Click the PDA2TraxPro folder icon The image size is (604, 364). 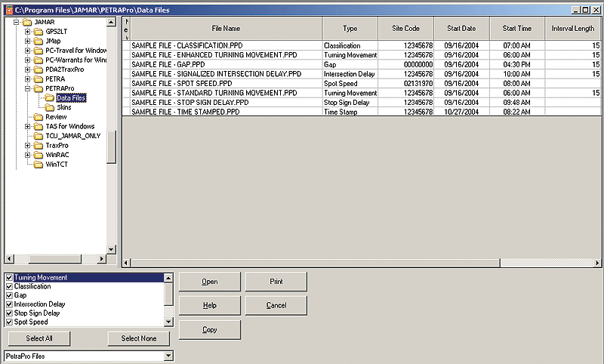39,69
